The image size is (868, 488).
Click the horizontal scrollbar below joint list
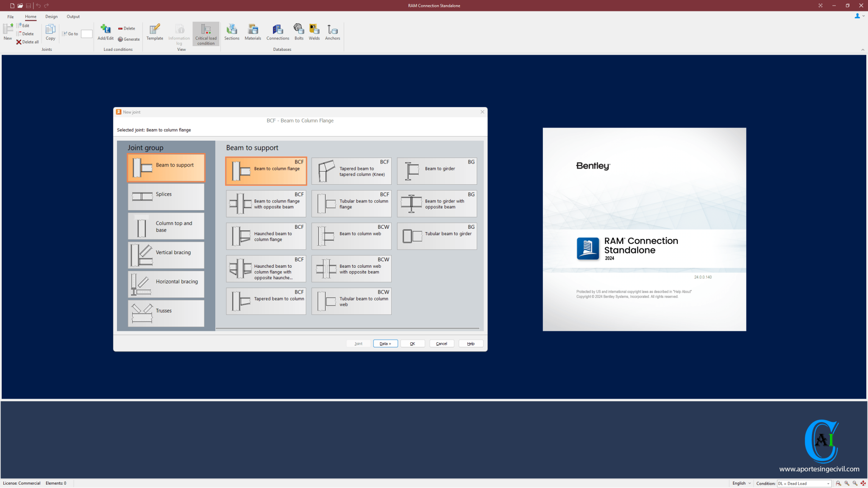point(347,328)
